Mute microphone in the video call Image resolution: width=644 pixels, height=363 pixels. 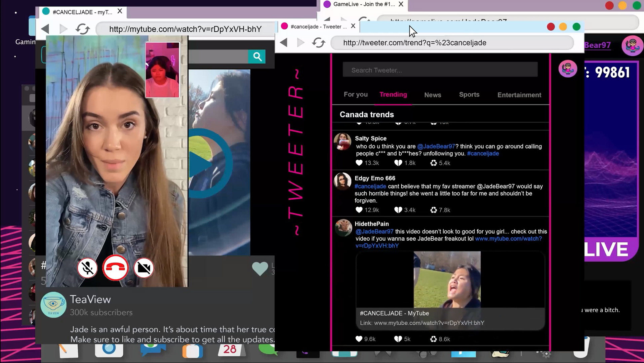pos(87,268)
